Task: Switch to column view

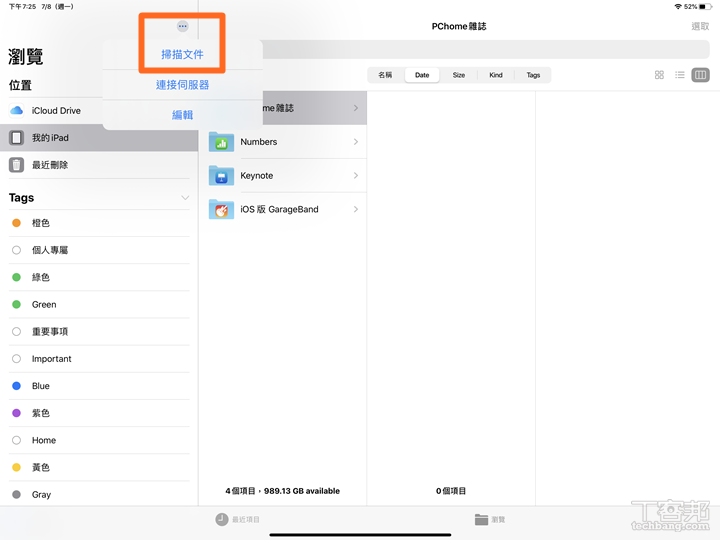Action: click(701, 75)
